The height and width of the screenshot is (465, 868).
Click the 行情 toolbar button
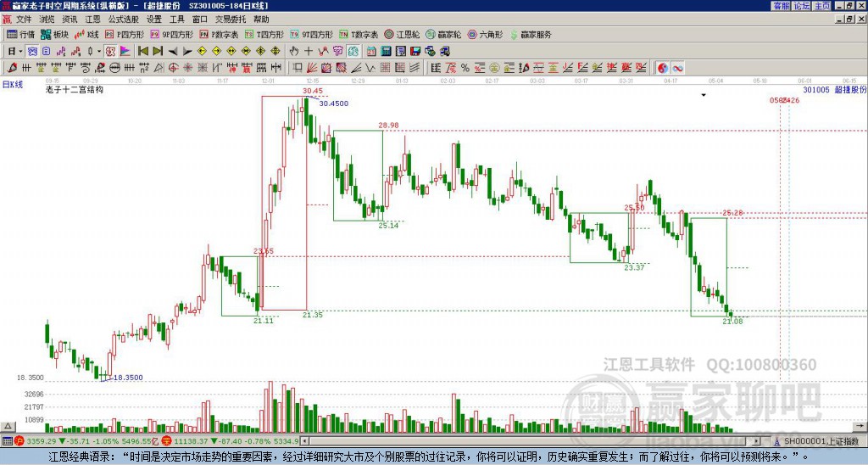coord(21,34)
